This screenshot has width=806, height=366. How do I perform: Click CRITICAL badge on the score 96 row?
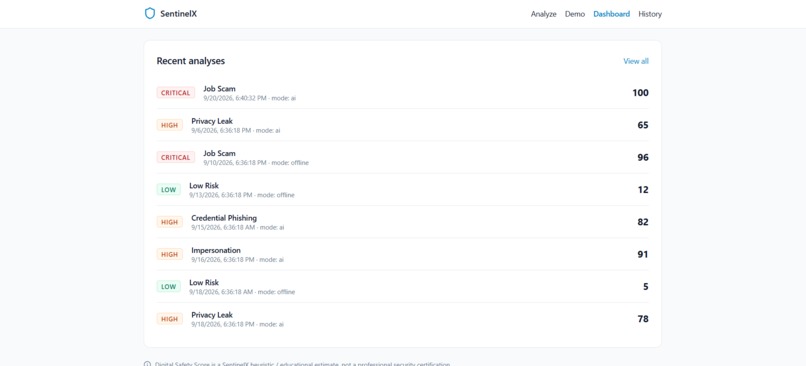pos(176,157)
